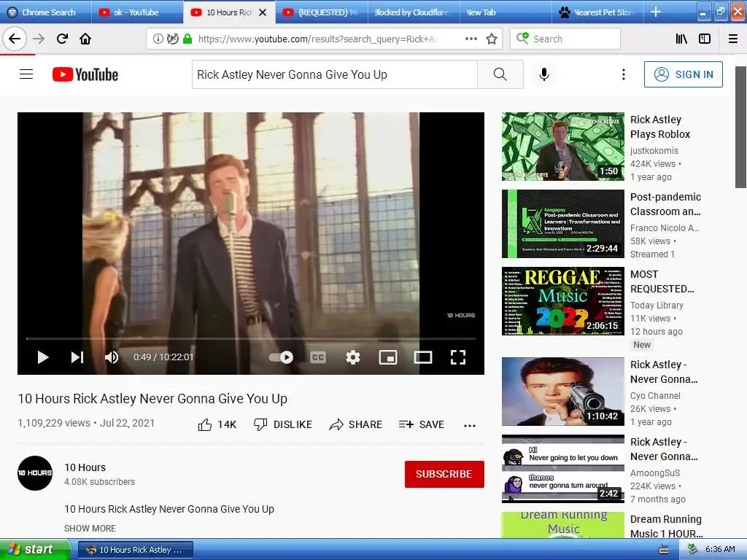Click the YouTube search input field

[x=334, y=74]
